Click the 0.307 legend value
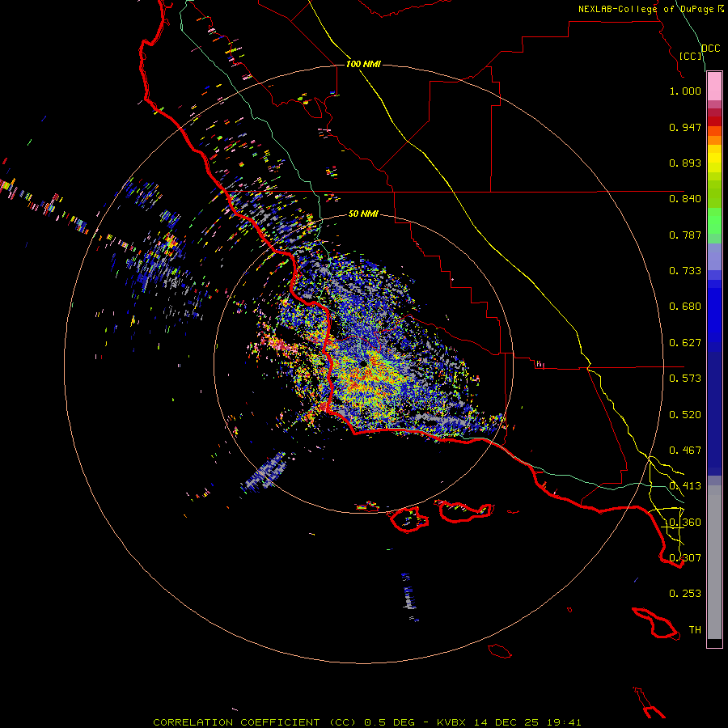Screen dimensions: 728x728 pyautogui.click(x=685, y=558)
